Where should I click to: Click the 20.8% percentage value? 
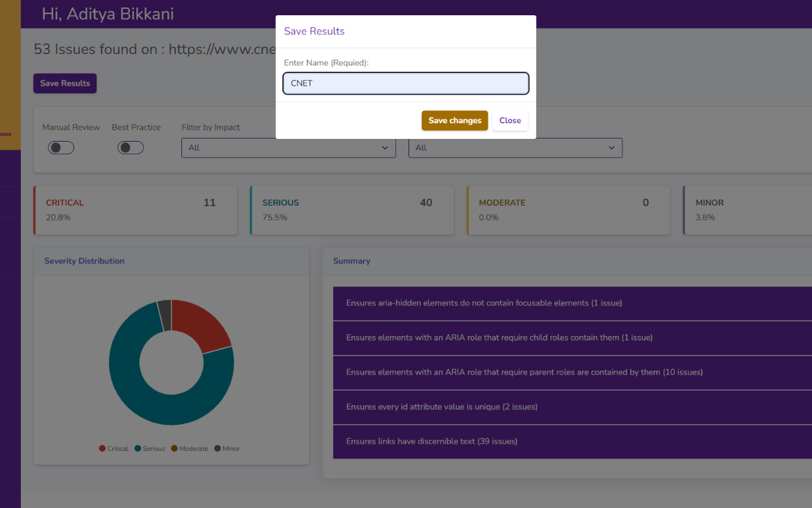coord(58,217)
